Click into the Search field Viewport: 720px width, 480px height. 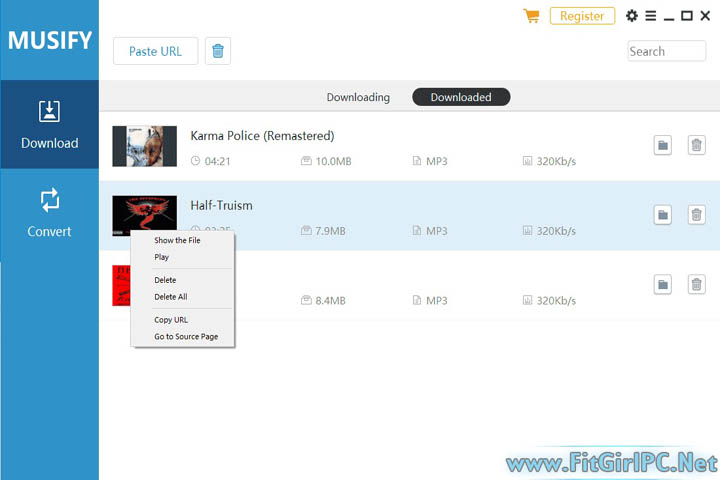click(666, 51)
